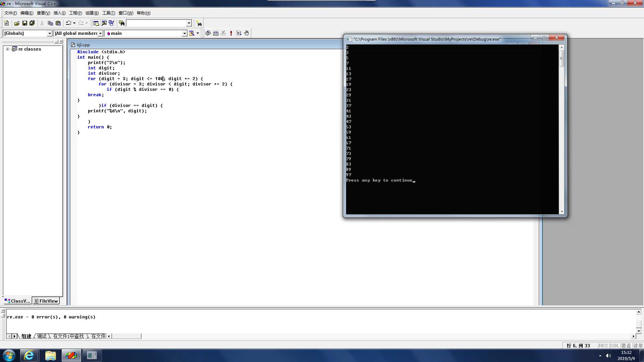Open the Undo history dropdown arrow
The width and height of the screenshot is (644, 362).
click(74, 23)
